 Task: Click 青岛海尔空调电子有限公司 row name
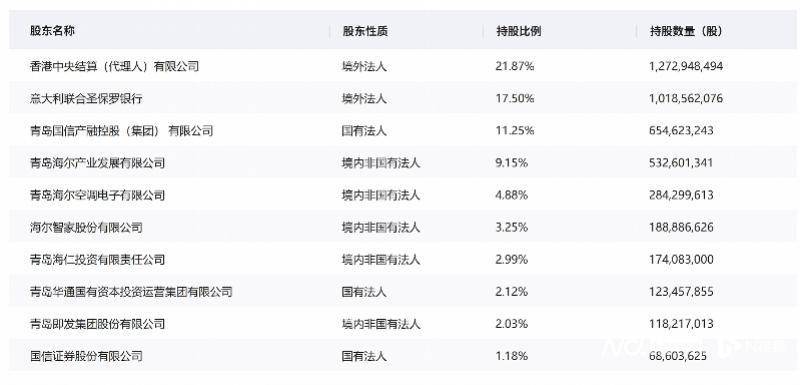click(x=97, y=195)
